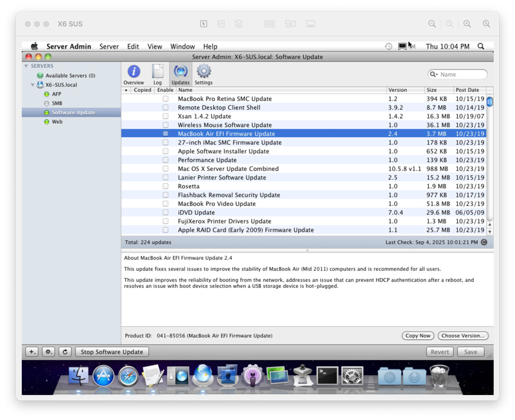
Task: Open the Time Machine menu bar icon
Action: coord(389,46)
